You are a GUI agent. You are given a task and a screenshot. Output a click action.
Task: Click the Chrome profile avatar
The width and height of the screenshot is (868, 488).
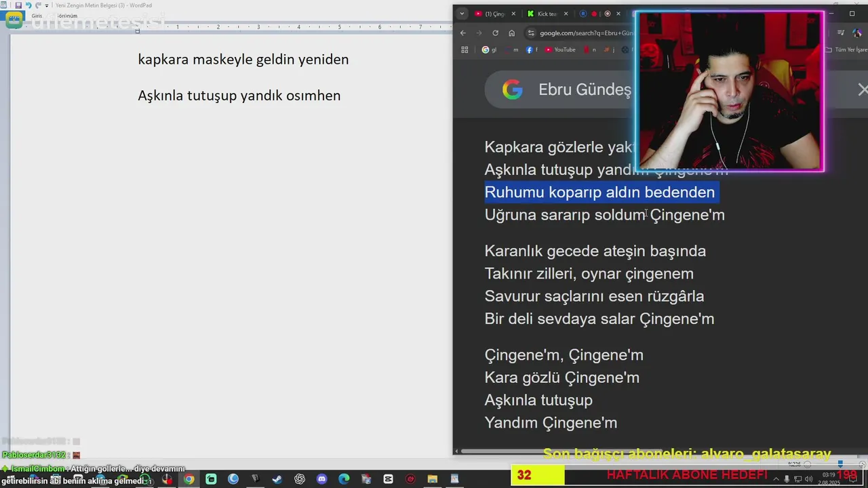[857, 33]
